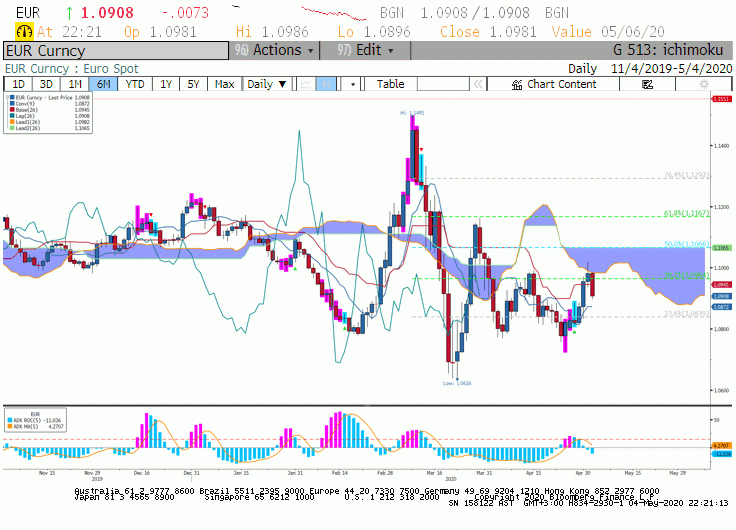The height and width of the screenshot is (530, 736).
Task: Select the candlestick chart type icon
Action: (x=326, y=84)
